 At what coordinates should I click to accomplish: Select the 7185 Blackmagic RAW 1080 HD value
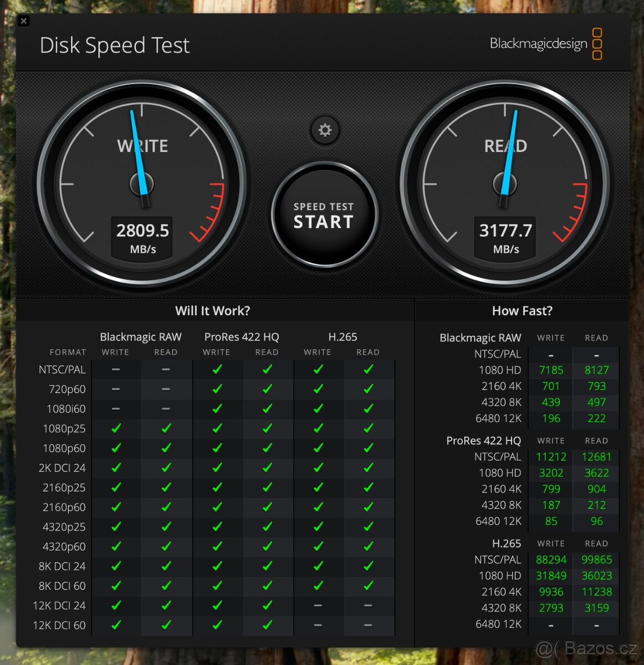pos(551,370)
